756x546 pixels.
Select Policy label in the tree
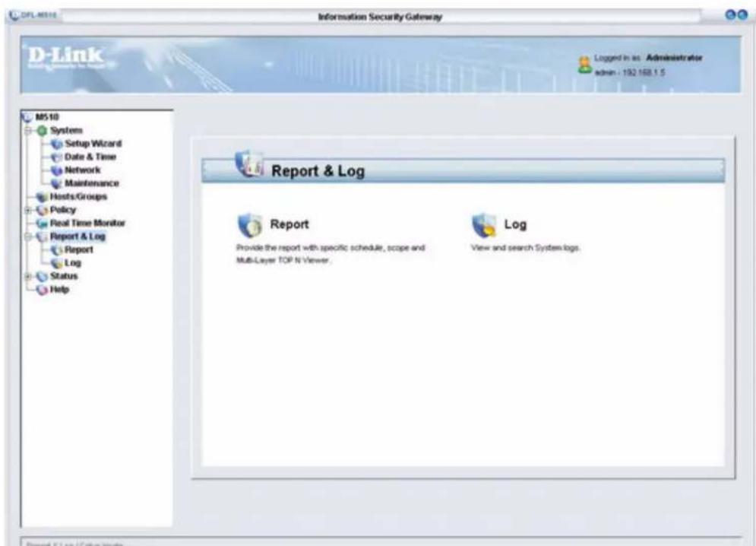pos(63,210)
